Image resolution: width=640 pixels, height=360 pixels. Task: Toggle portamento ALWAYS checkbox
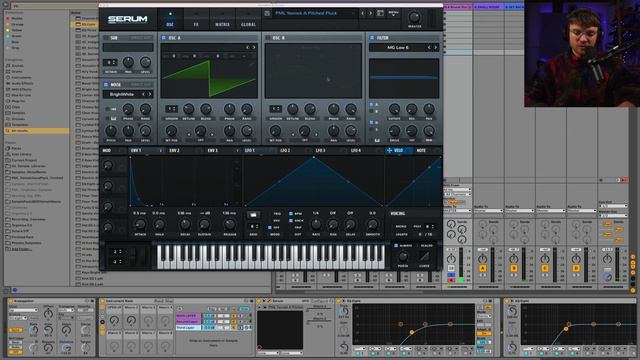click(396, 246)
